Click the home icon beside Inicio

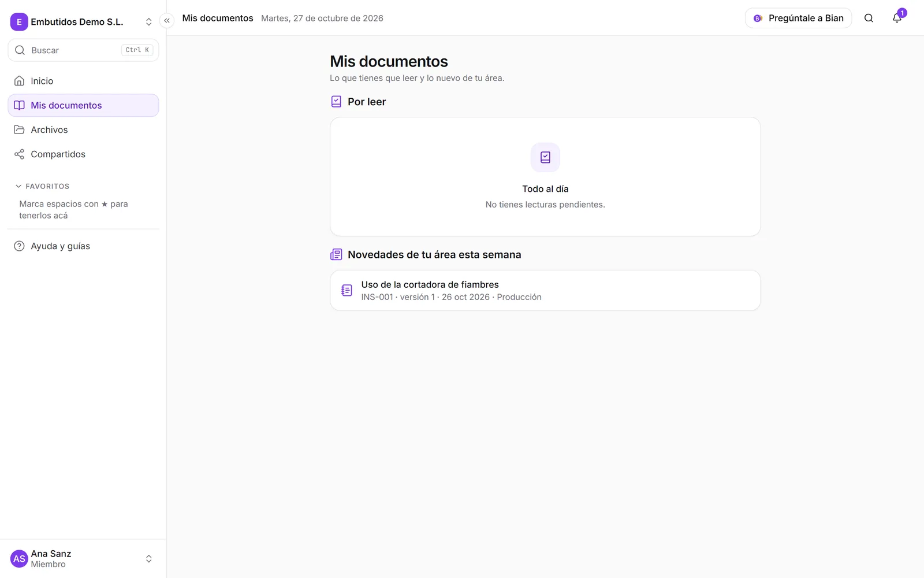[19, 81]
